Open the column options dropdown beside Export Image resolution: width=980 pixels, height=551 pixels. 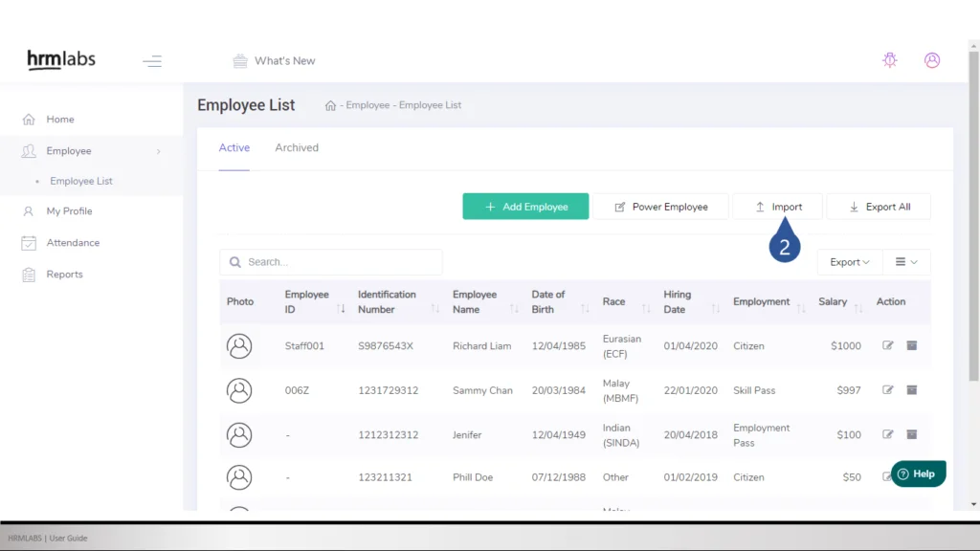903,261
